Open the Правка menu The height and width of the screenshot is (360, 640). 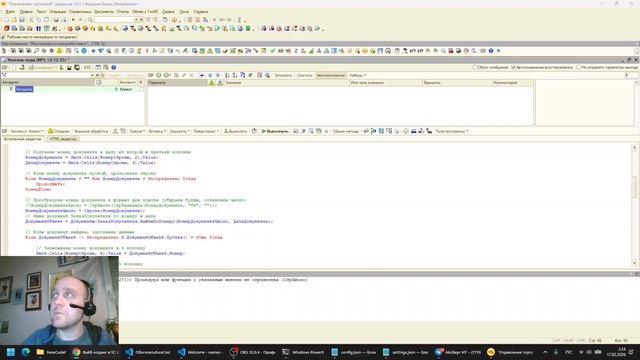(x=26, y=12)
